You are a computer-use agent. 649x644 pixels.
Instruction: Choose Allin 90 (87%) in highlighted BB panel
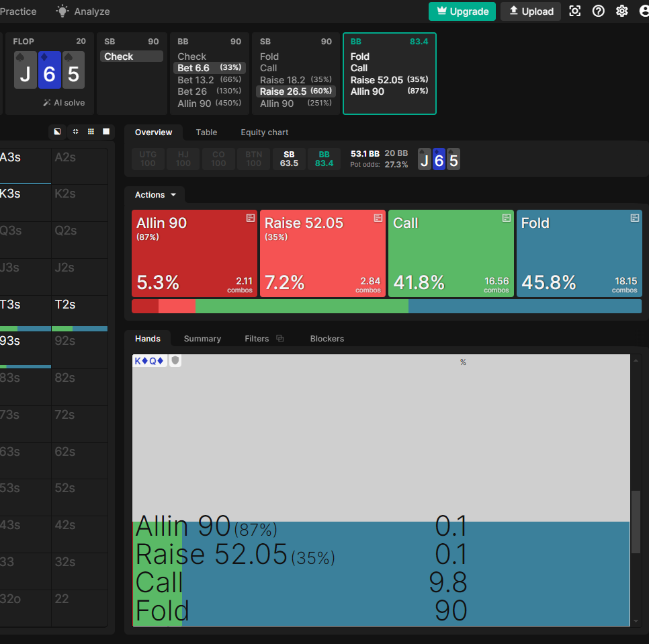point(389,91)
